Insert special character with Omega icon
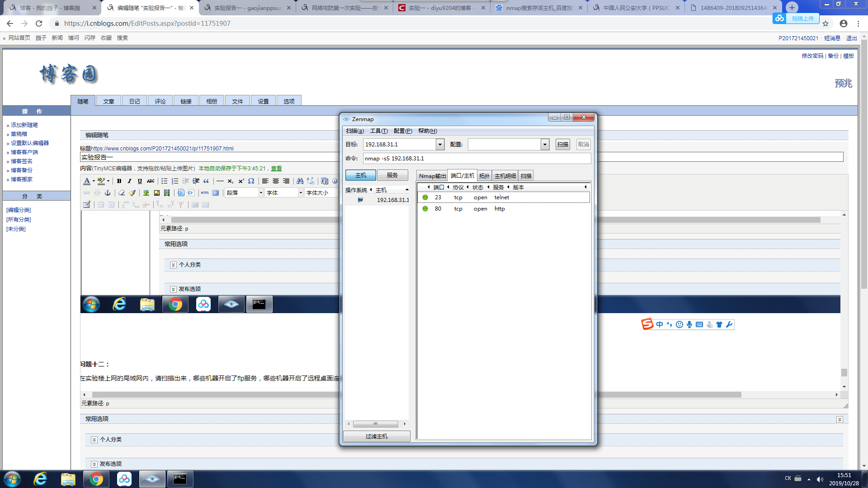This screenshot has width=868, height=488. (x=251, y=181)
